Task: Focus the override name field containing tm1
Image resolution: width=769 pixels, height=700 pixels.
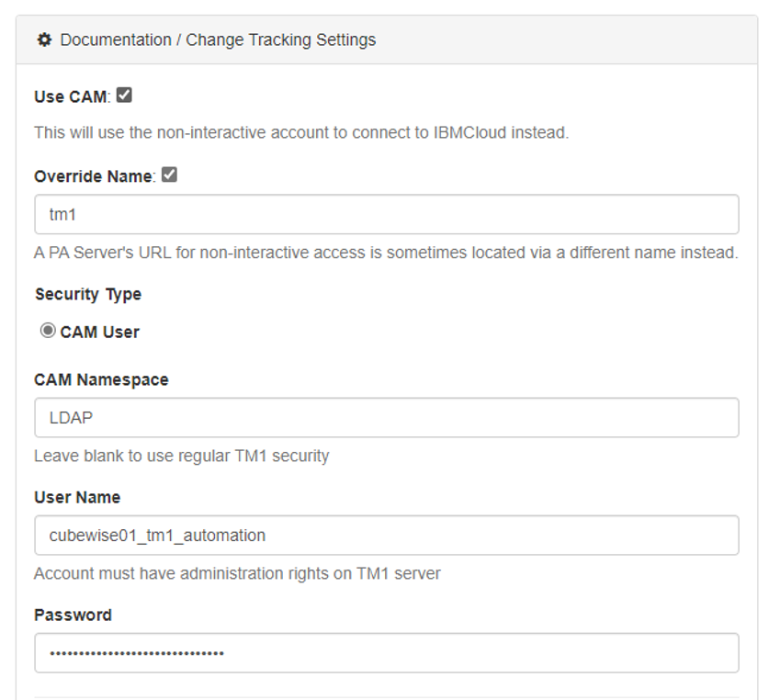Action: pyautogui.click(x=386, y=214)
